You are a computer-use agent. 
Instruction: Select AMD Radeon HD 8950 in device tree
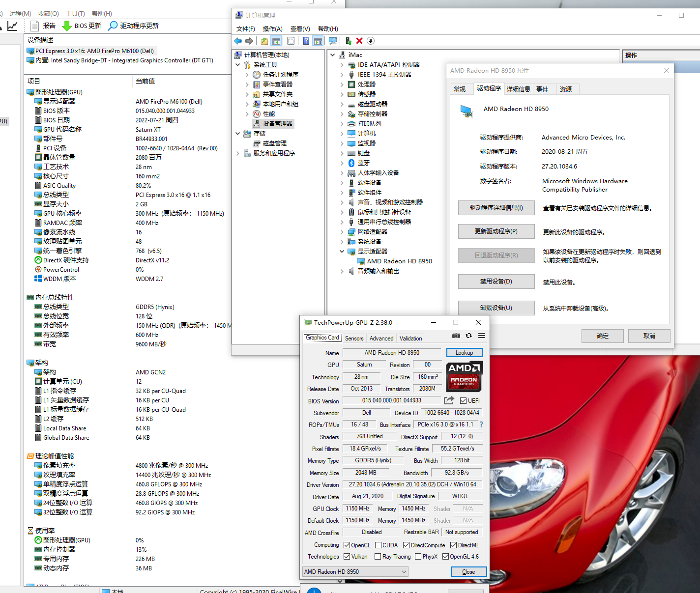tap(399, 261)
